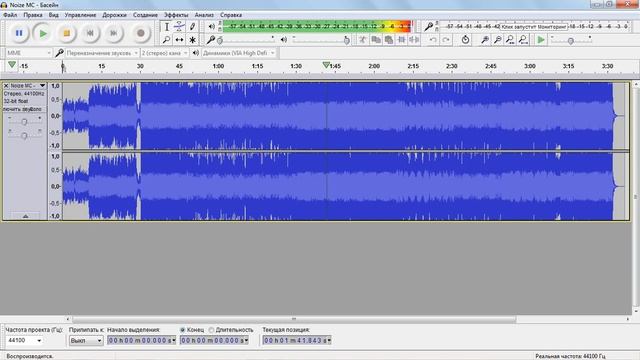Click the Silence audio icon
The width and height of the screenshot is (640, 360).
[414, 40]
